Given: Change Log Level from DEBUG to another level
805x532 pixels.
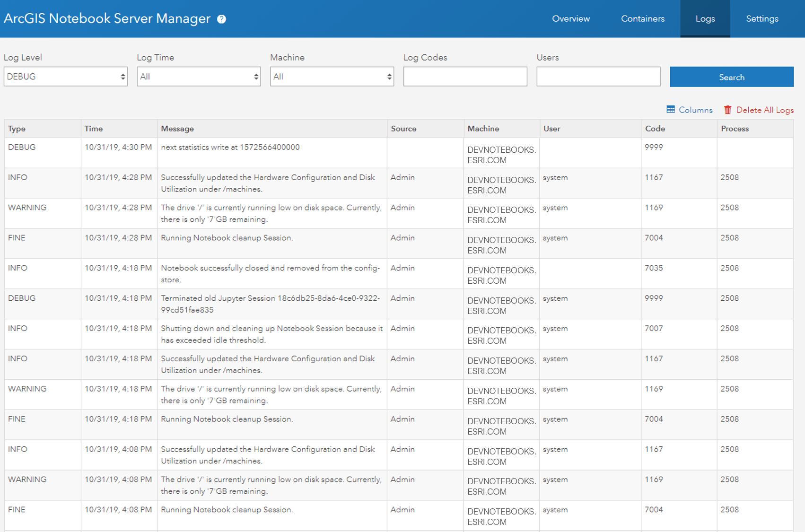Looking at the screenshot, I should click(65, 76).
